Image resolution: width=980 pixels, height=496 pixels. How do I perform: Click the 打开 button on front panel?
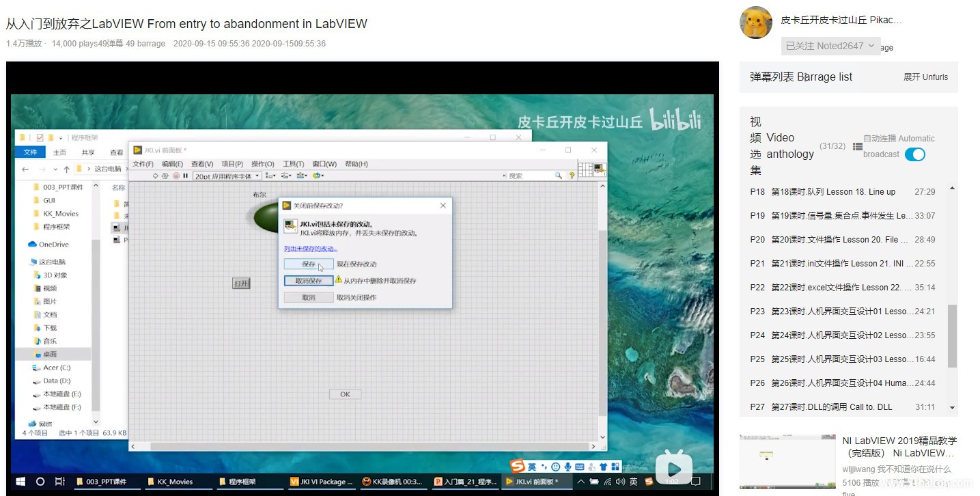pos(241,283)
